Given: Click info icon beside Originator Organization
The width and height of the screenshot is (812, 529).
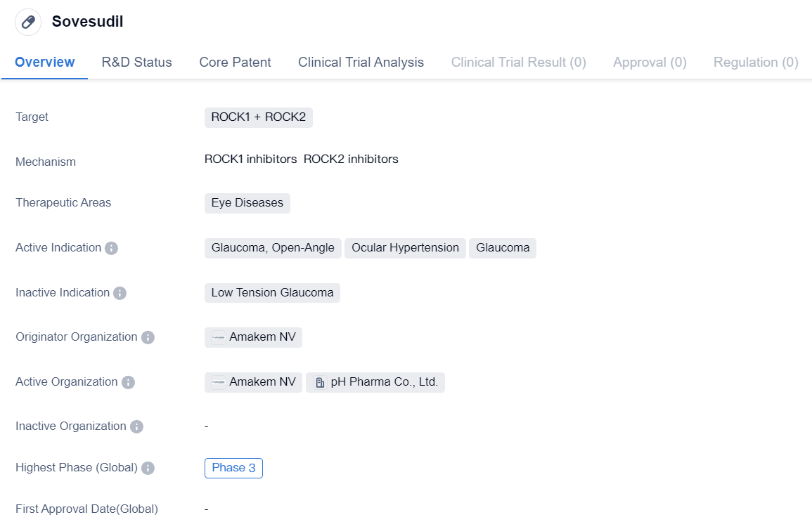Looking at the screenshot, I should 148,337.
